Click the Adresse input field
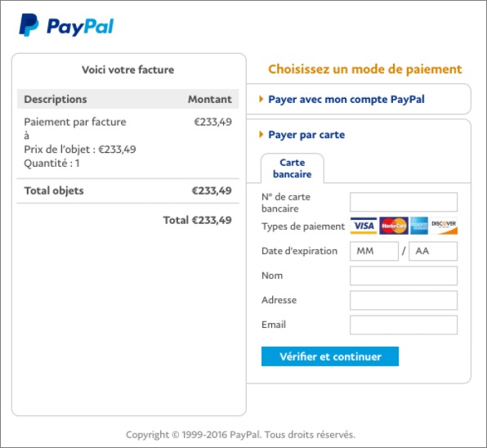This screenshot has height=448, width=487. coord(404,300)
